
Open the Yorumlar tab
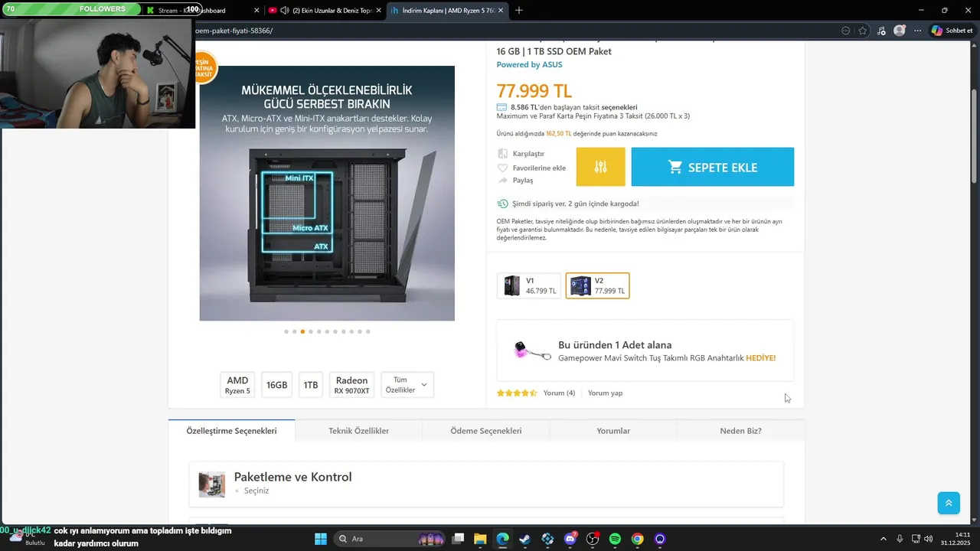[613, 431]
